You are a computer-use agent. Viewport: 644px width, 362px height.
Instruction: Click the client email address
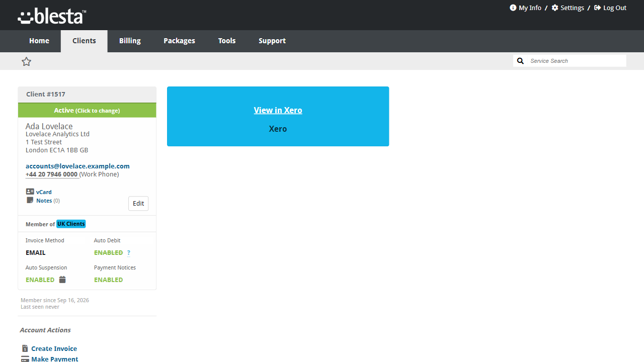coord(77,166)
